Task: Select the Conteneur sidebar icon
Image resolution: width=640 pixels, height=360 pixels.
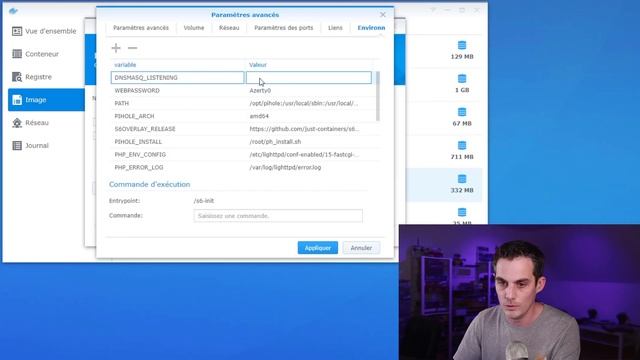Action: click(x=17, y=54)
